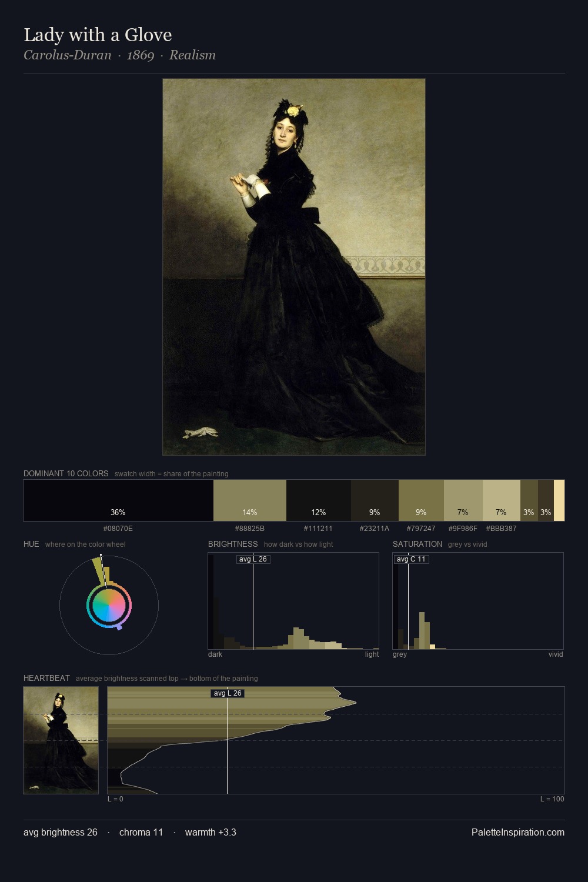Click the 'chroma 11' footer stat
Screen dimensions: 588x882
click(141, 832)
